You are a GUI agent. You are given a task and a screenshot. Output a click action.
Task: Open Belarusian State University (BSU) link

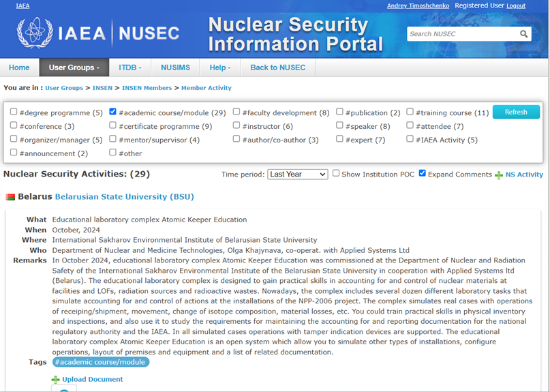pyautogui.click(x=125, y=196)
